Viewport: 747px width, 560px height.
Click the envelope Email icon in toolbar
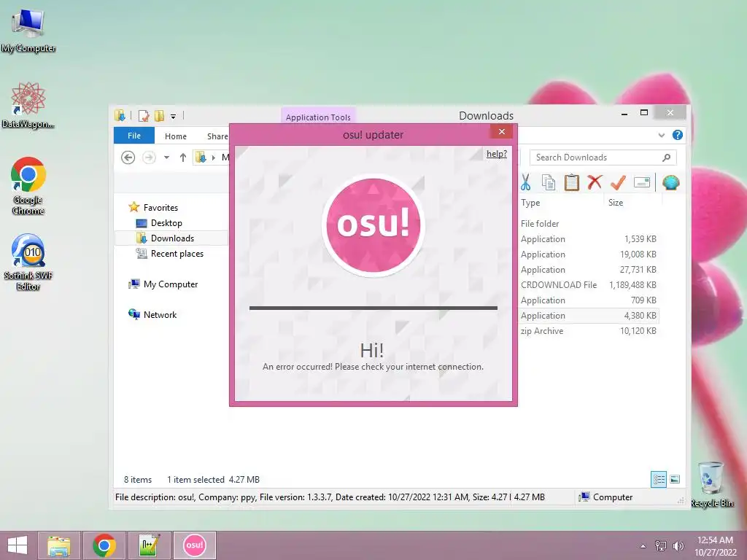click(x=642, y=182)
